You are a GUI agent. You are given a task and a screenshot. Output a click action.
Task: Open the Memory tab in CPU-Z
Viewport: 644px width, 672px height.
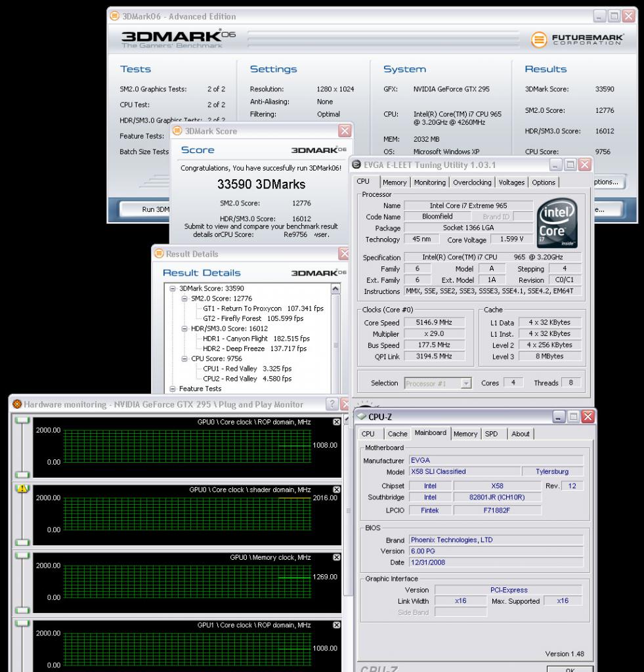(x=465, y=434)
